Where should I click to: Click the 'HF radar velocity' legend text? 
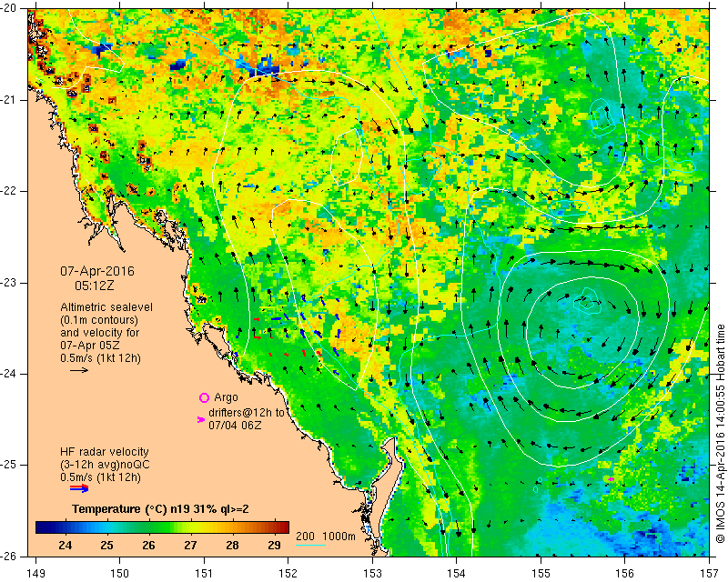tap(105, 452)
